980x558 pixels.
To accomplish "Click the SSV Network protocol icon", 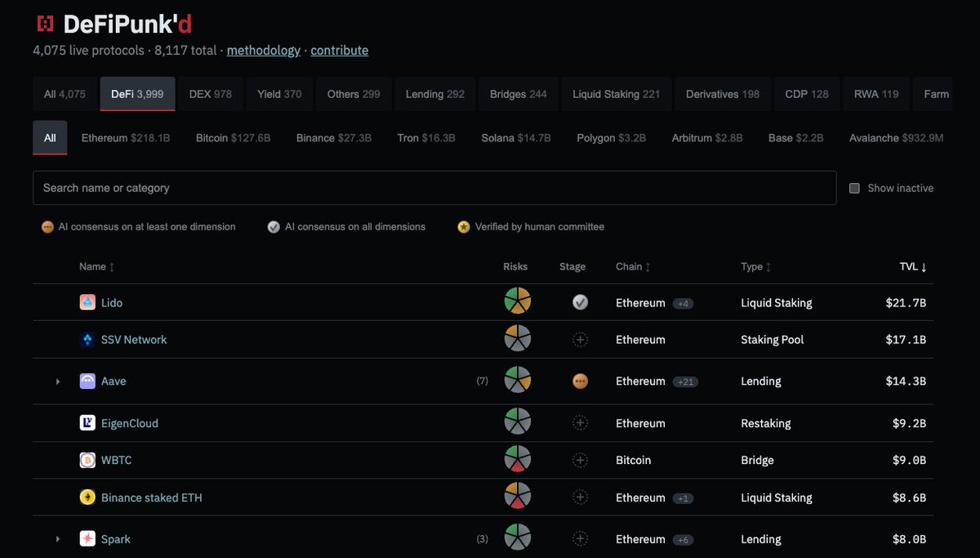I will click(x=87, y=340).
